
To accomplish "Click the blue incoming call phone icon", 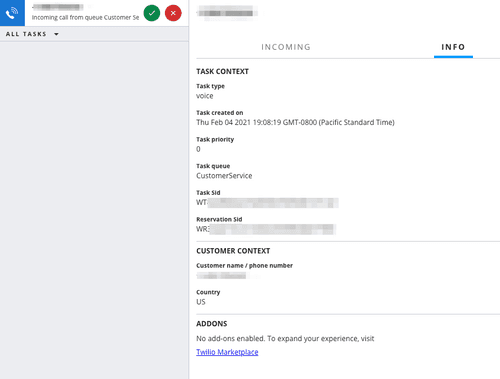I will tap(12, 13).
